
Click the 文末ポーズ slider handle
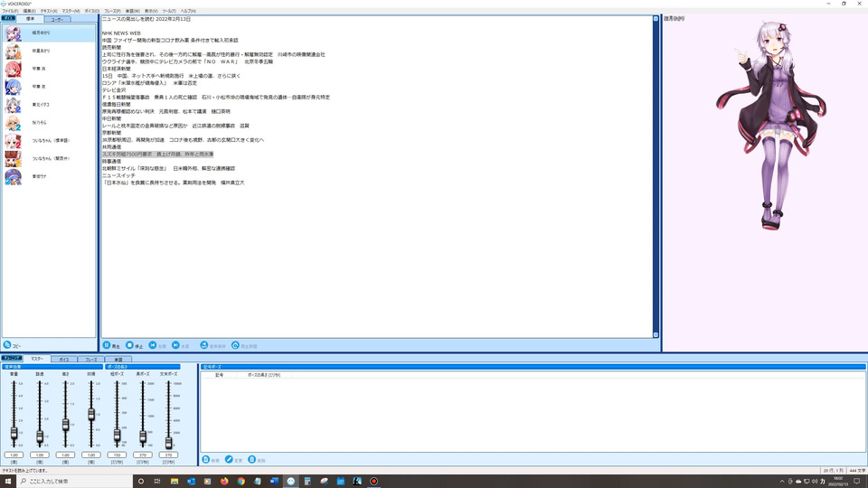point(168,443)
